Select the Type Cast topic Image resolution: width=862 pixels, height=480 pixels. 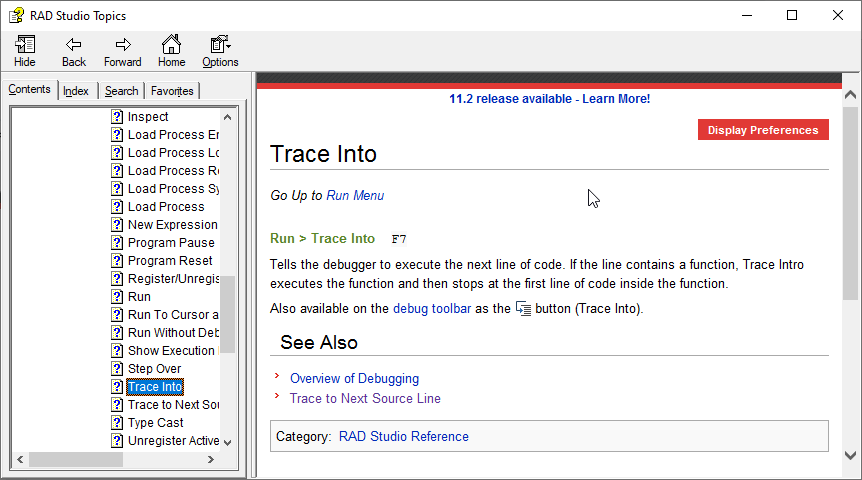tap(156, 423)
